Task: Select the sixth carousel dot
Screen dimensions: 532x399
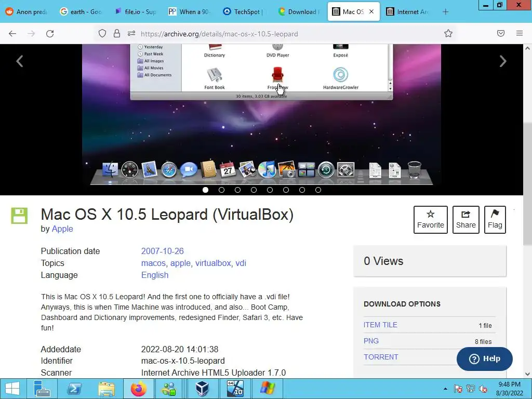Action: (x=286, y=190)
